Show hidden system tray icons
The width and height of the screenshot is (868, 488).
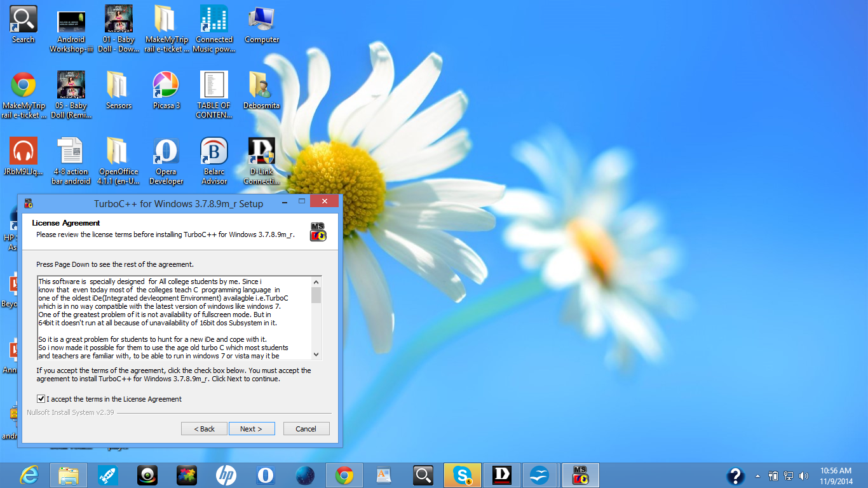tap(757, 475)
